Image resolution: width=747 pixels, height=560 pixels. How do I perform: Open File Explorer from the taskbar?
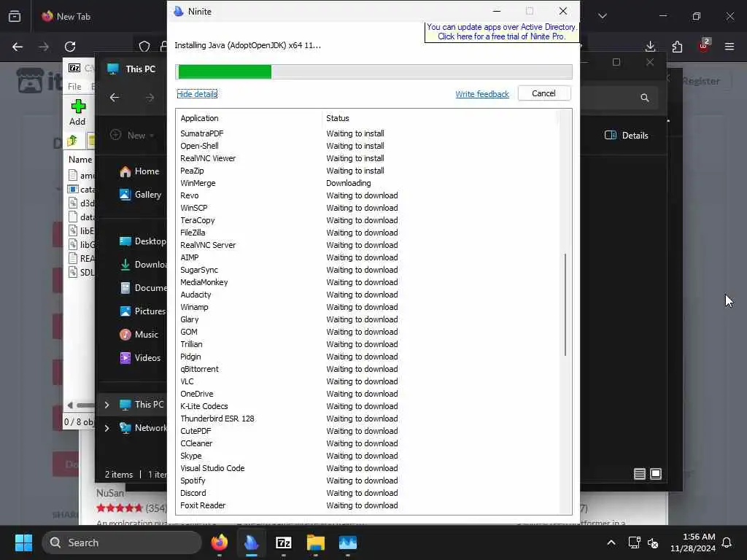(x=315, y=542)
